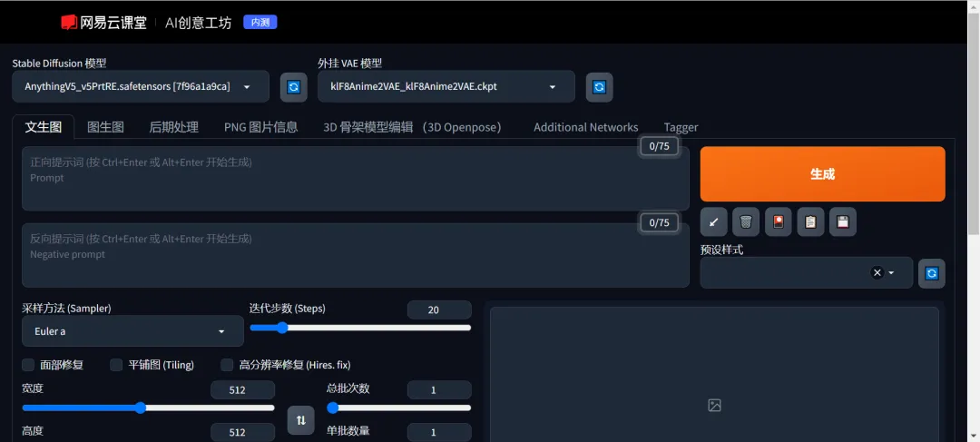
Task: Open the Sampler dropdown showing Euler a
Action: tap(132, 330)
